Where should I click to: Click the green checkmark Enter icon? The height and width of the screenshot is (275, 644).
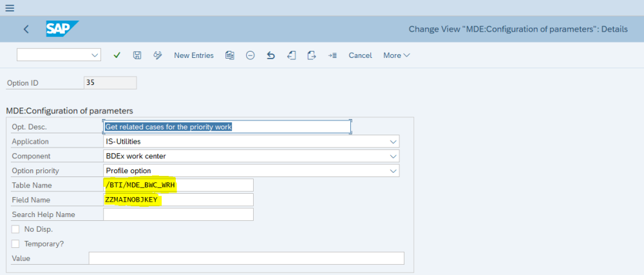117,55
